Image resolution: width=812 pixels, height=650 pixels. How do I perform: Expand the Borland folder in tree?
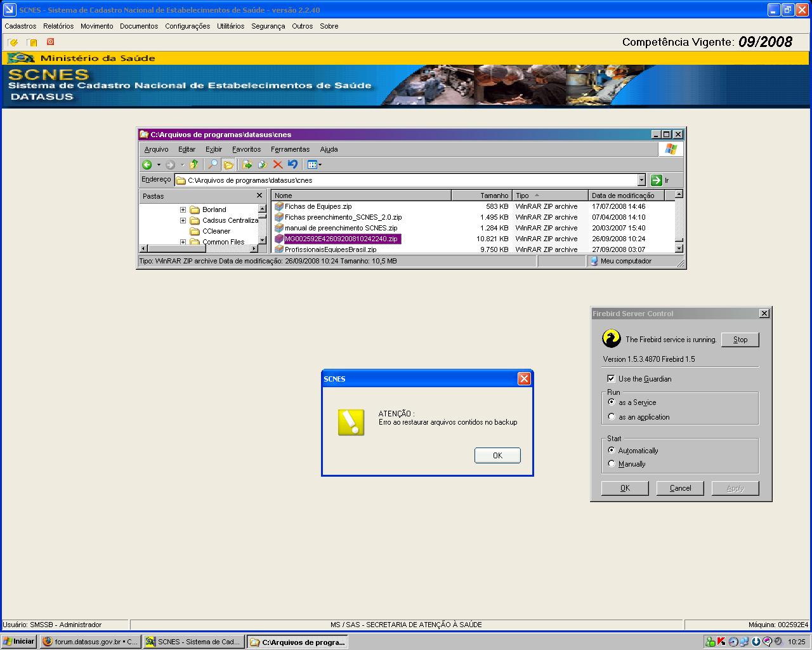coord(183,209)
